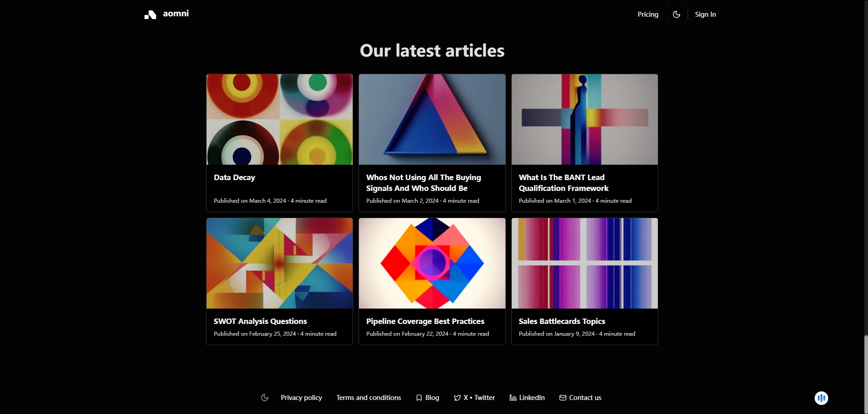Click the page vertical scrollbar

(866, 375)
